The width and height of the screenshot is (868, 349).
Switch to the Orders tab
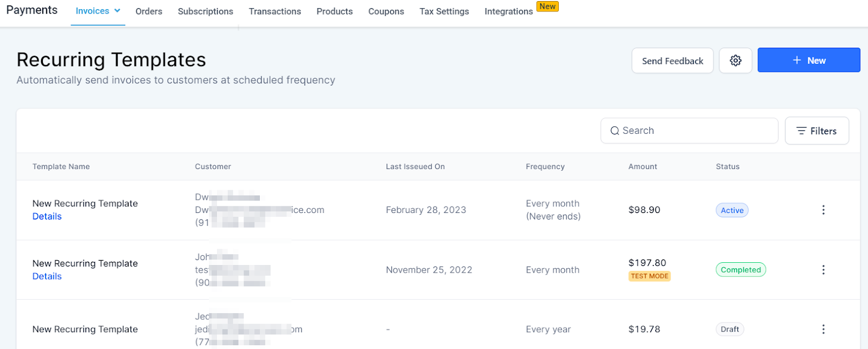149,11
